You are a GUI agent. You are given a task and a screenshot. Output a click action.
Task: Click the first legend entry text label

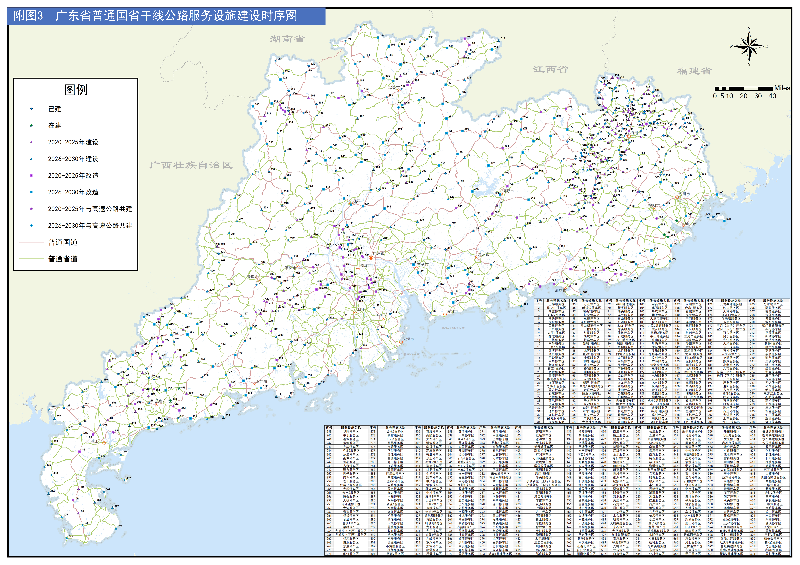pyautogui.click(x=54, y=108)
